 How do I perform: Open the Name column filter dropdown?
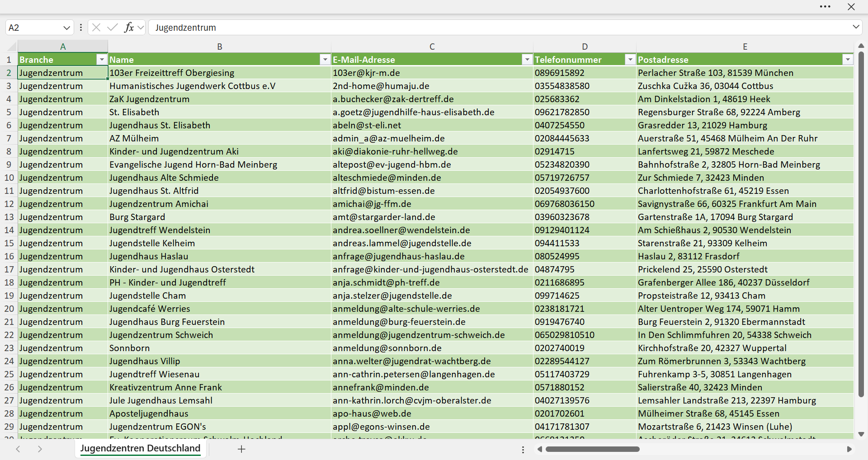point(325,60)
